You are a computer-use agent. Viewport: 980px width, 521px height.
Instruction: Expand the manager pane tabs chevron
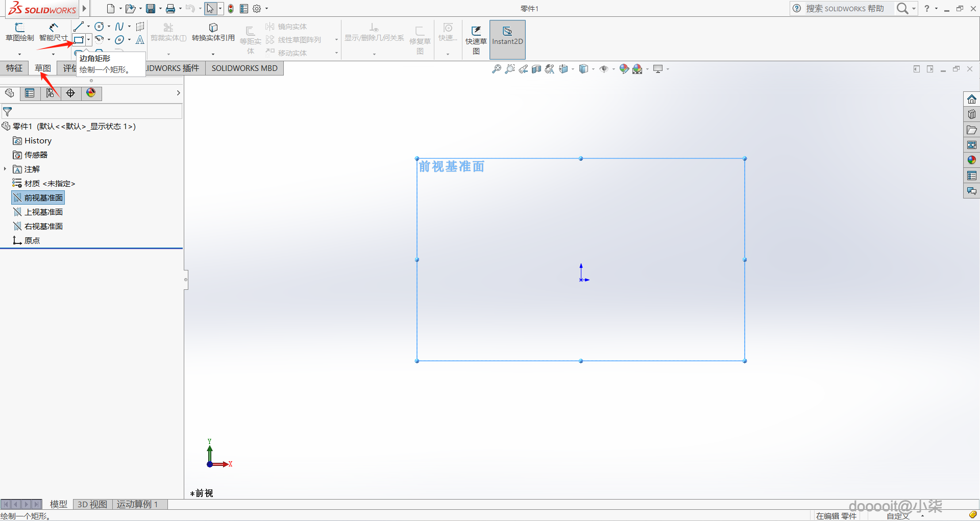178,93
